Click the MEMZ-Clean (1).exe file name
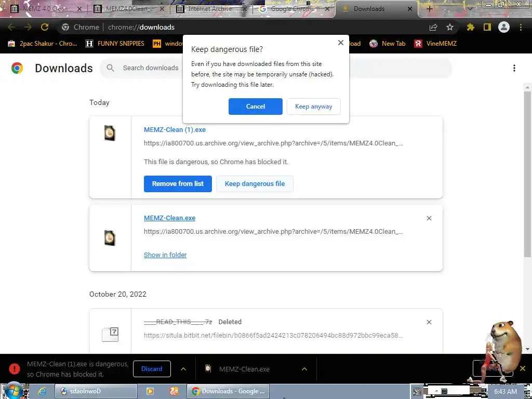 175,129
